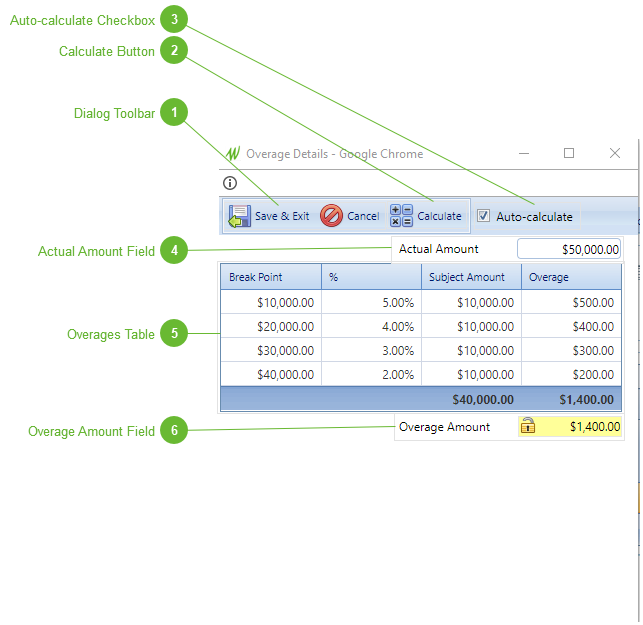Select the $10,000.00 Break Point cell
Viewport: 643px width, 625px height.
(x=271, y=303)
